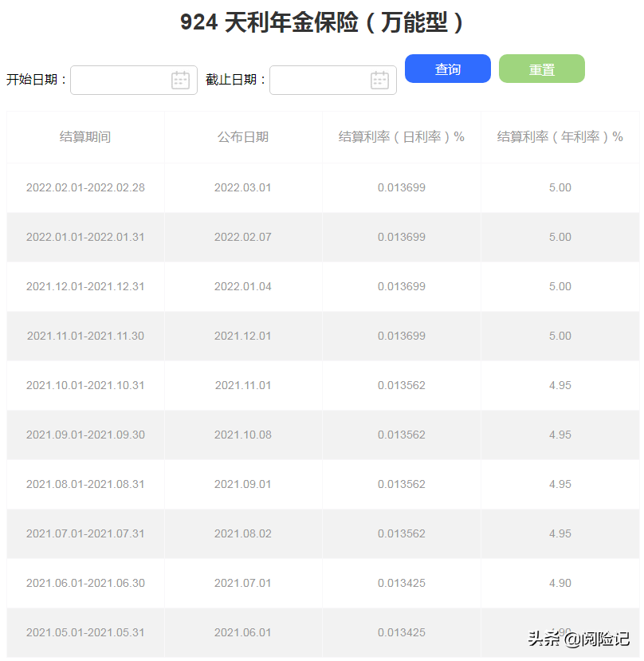Select period cell 2021.11.01-2021.11.30
Viewport: 644px width, 661px height.
pyautogui.click(x=85, y=336)
